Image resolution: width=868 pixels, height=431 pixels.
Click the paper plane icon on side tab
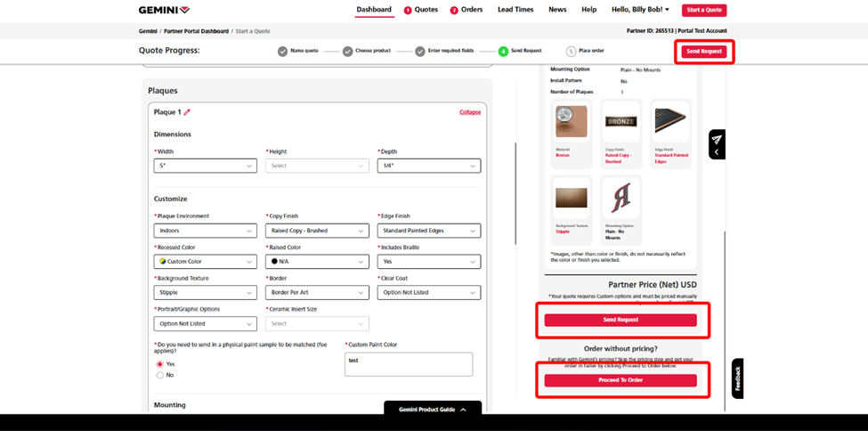coord(717,140)
